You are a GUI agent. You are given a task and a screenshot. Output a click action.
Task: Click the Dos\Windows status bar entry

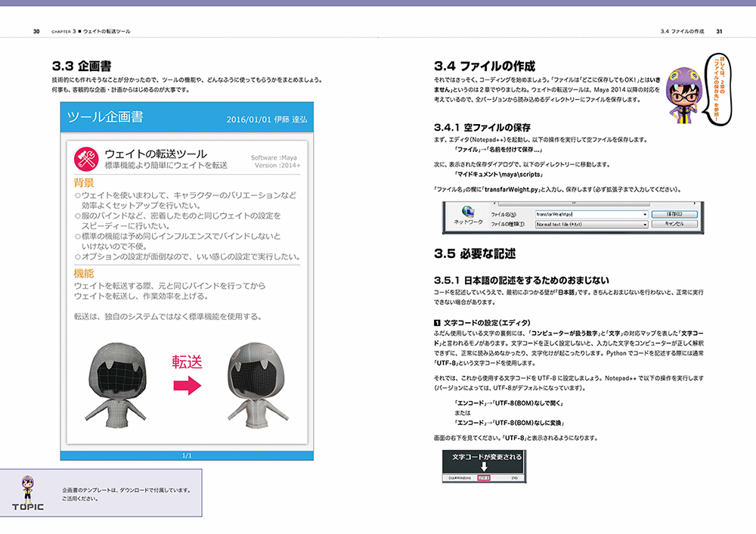(x=460, y=478)
